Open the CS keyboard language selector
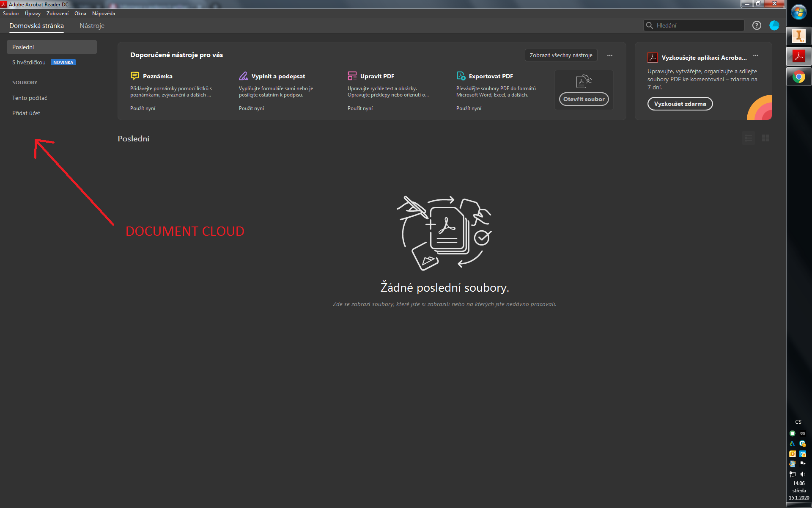The image size is (812, 508). click(798, 422)
